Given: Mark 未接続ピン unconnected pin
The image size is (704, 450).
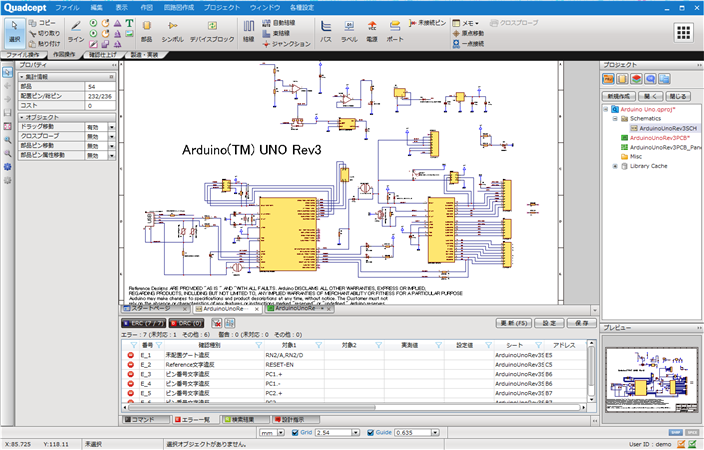Looking at the screenshot, I should coord(427,23).
